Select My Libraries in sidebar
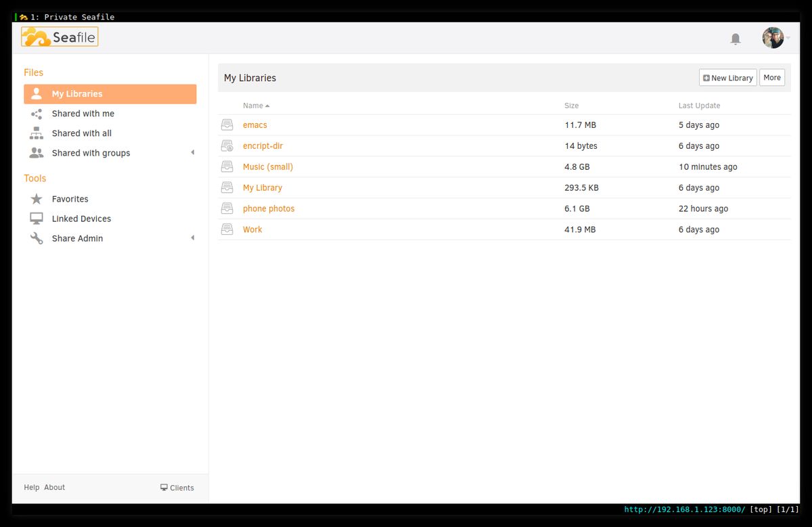Screen dimensions: 812x527 (x=110, y=94)
